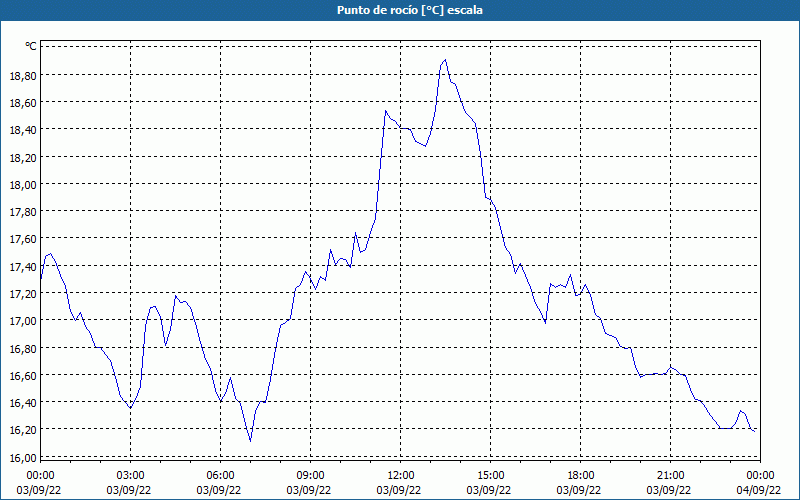Click the 'Punto de rocío [°C] escala' title
The width and height of the screenshot is (800, 500).
click(410, 10)
